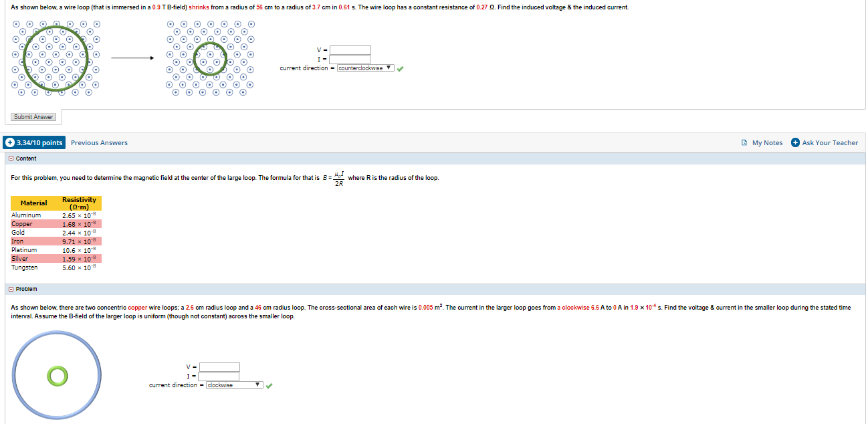Click the green checkmark beside clockwise dropdown
This screenshot has height=424, width=868.
pyautogui.click(x=269, y=385)
